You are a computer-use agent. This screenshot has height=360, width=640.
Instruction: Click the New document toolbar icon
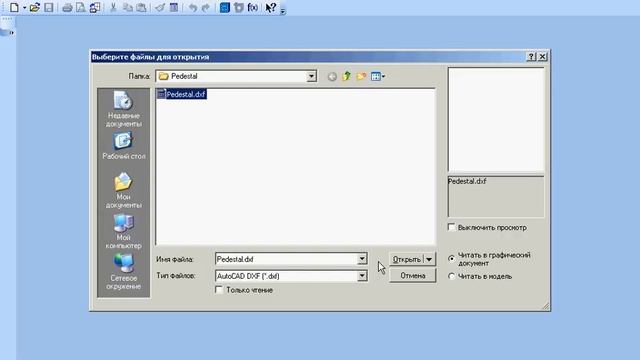(x=14, y=7)
